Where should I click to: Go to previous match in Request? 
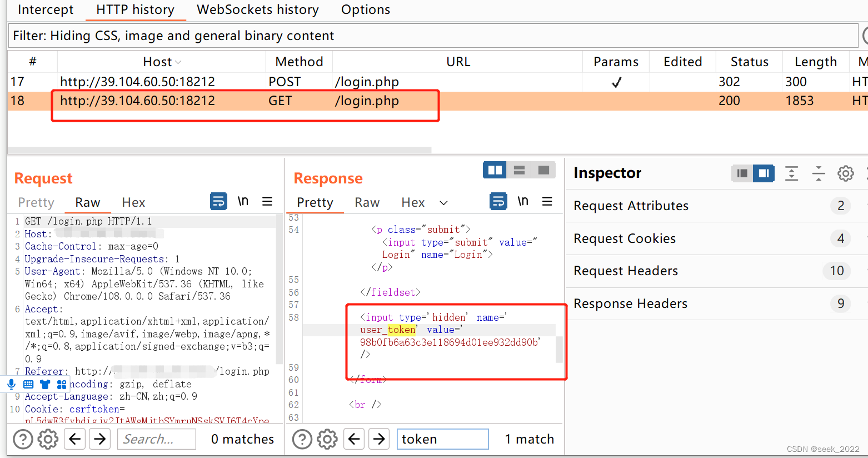coord(75,439)
